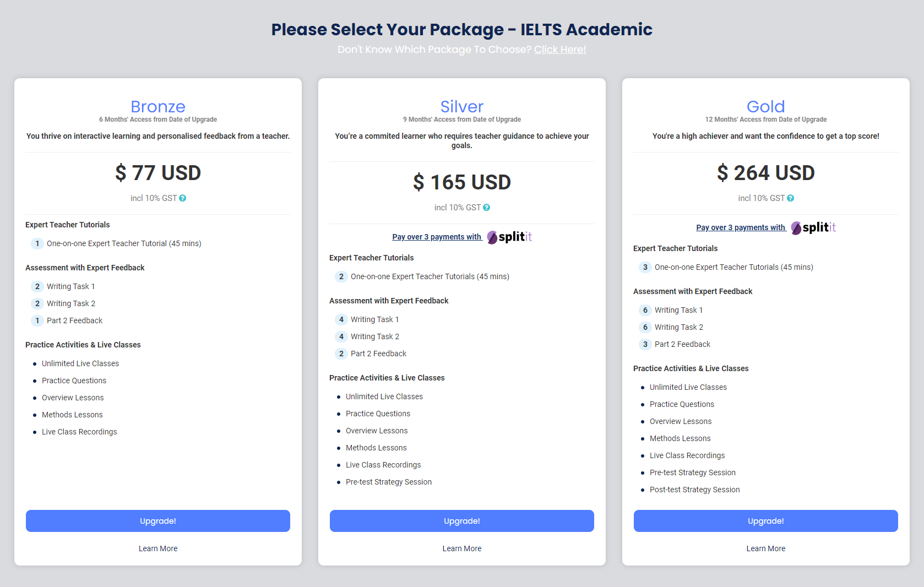Follow the 'Click Here!' package help link

pyautogui.click(x=560, y=50)
